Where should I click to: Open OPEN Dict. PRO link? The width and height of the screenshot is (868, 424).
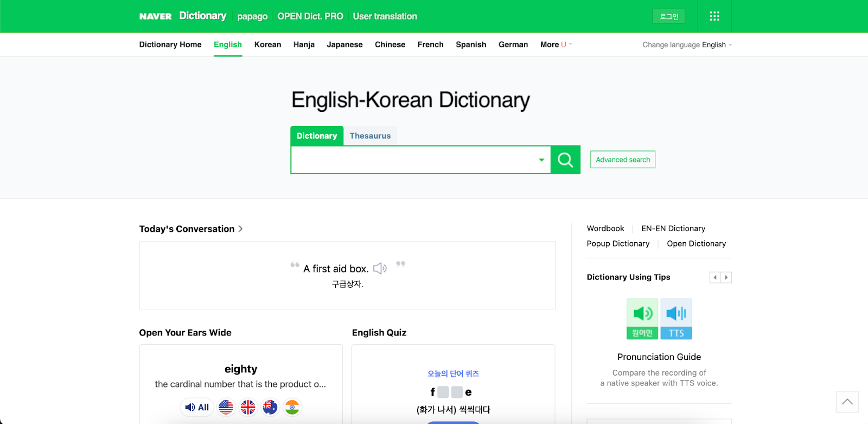(x=310, y=16)
